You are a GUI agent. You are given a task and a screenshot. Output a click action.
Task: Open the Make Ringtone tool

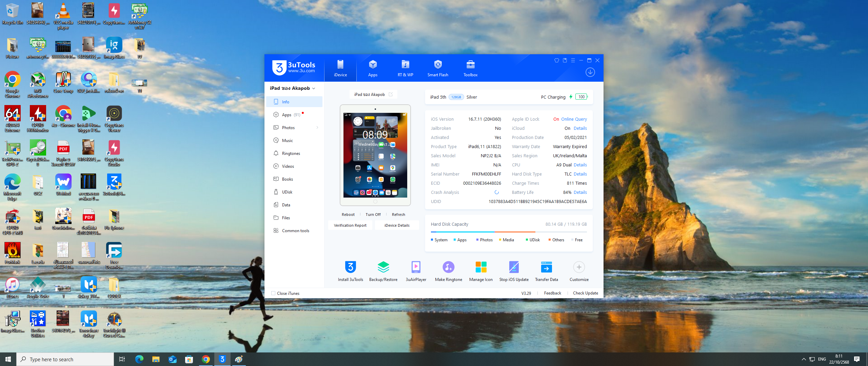point(448,267)
